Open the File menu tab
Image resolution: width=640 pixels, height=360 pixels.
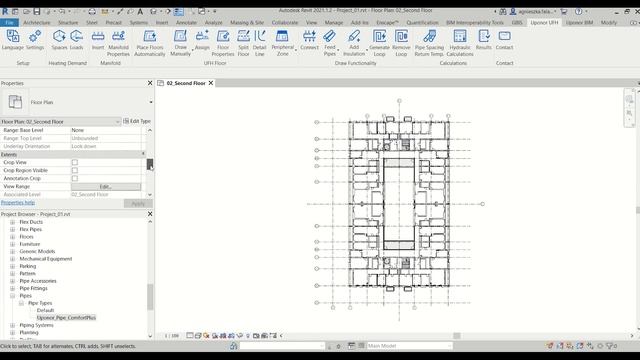tap(9, 22)
